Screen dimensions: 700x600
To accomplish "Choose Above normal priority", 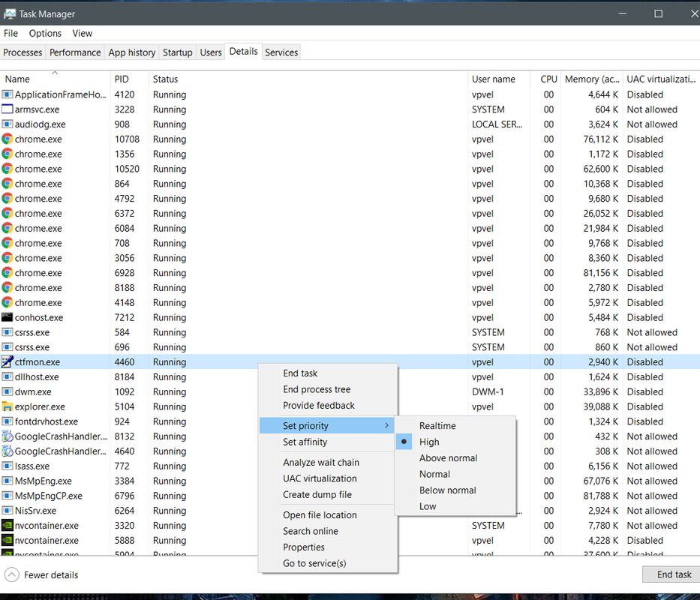I will click(x=455, y=457).
